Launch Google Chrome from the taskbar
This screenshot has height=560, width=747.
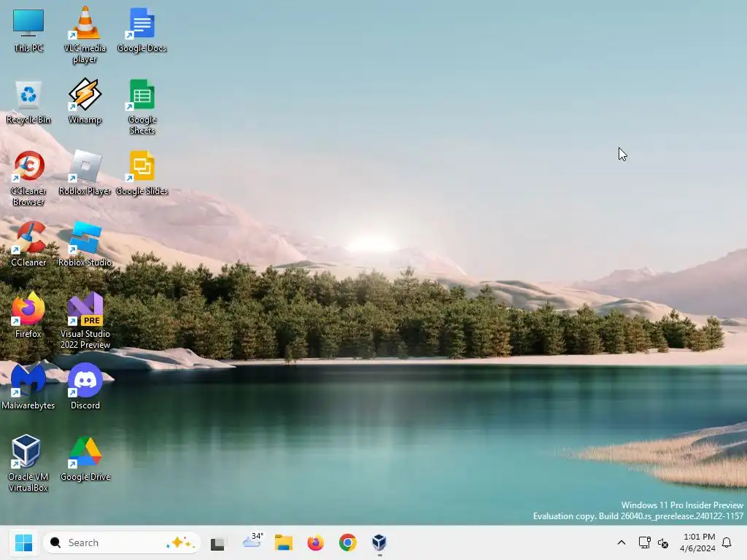[x=348, y=542]
